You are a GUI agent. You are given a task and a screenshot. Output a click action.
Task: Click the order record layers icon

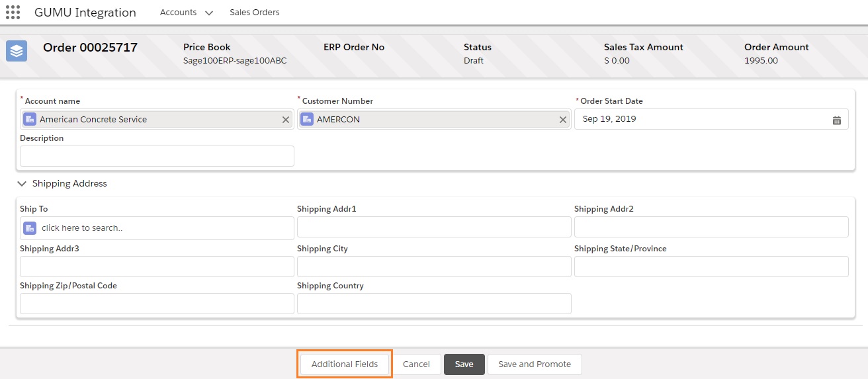[17, 50]
